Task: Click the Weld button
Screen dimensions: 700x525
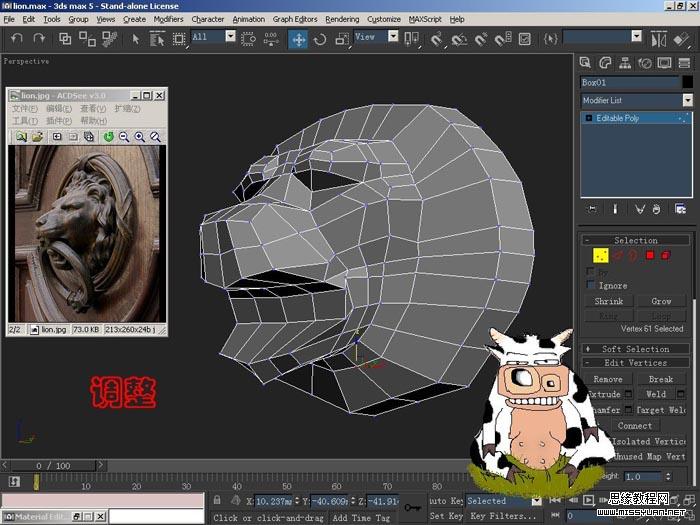Action: [x=656, y=394]
